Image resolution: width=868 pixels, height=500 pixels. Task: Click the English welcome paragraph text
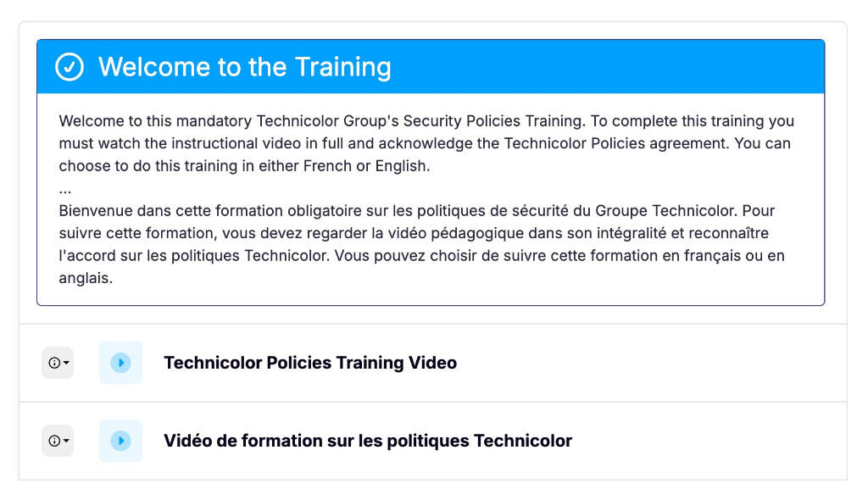point(426,143)
